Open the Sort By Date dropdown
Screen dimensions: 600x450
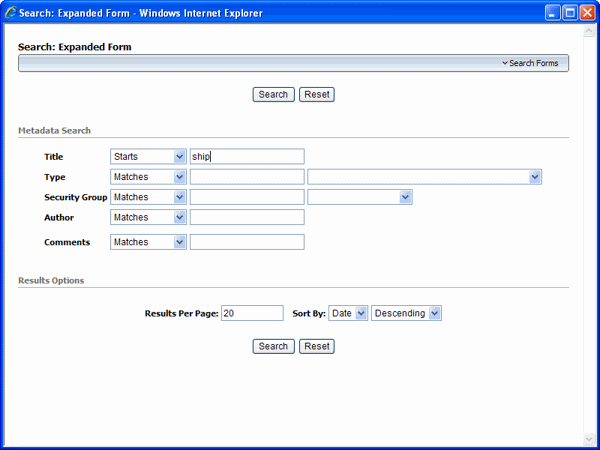pos(348,313)
